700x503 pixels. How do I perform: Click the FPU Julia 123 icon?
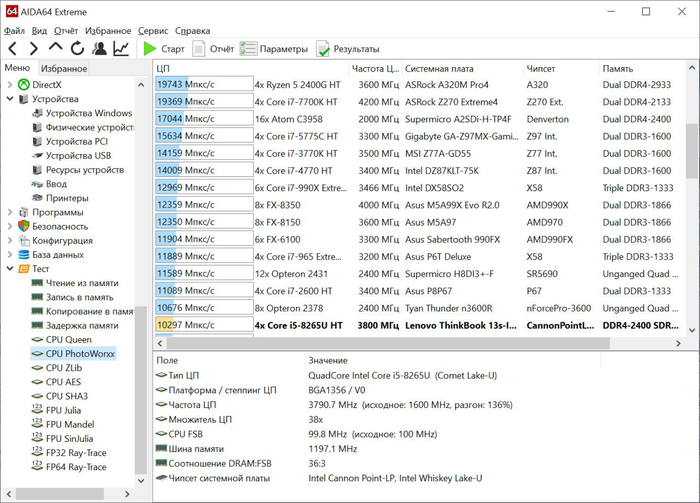click(x=38, y=410)
